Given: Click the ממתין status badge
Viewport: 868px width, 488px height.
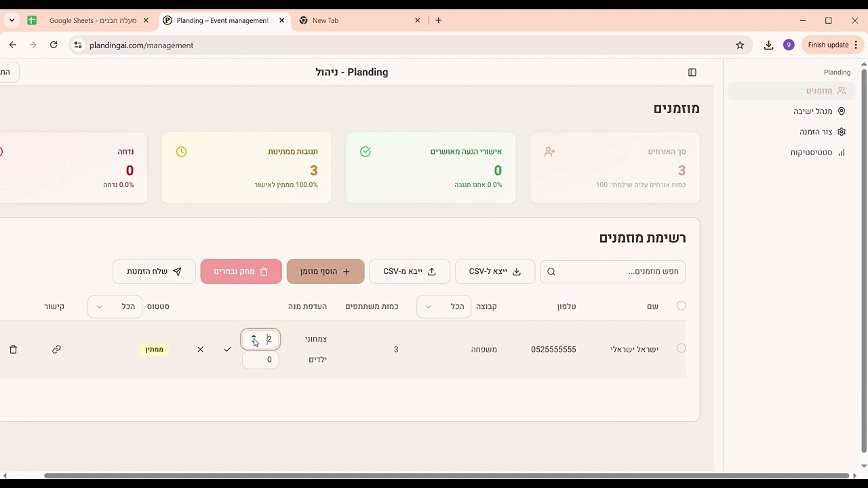Looking at the screenshot, I should click(x=155, y=350).
